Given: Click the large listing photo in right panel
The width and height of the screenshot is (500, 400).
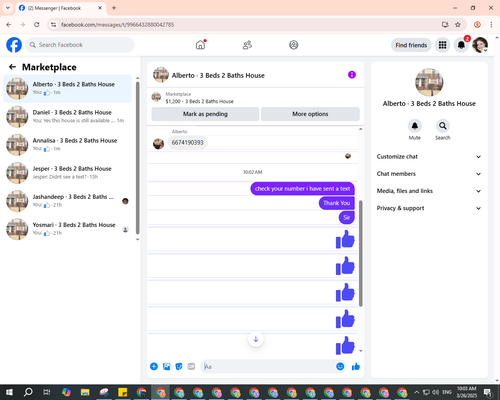Looking at the screenshot, I should pyautogui.click(x=429, y=82).
